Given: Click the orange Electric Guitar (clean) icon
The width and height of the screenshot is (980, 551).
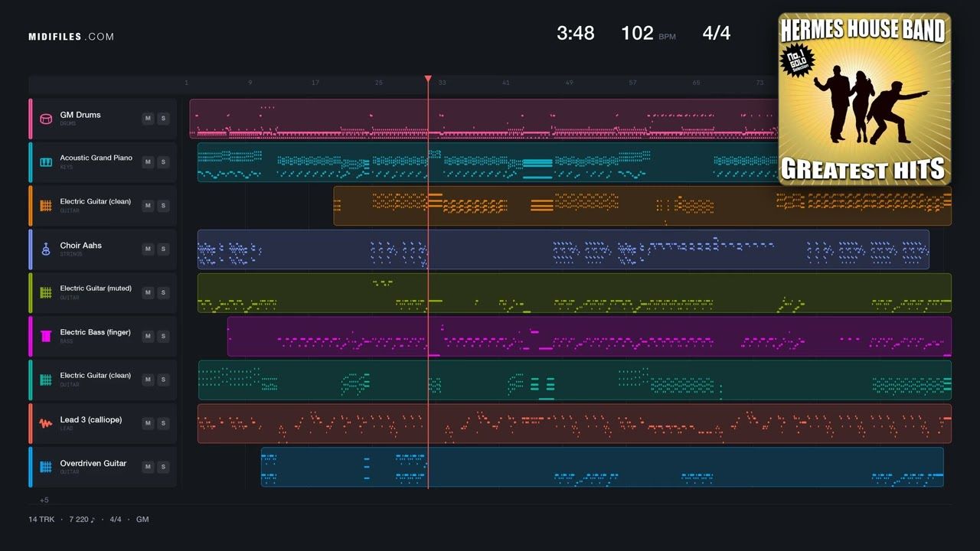Looking at the screenshot, I should coord(46,206).
